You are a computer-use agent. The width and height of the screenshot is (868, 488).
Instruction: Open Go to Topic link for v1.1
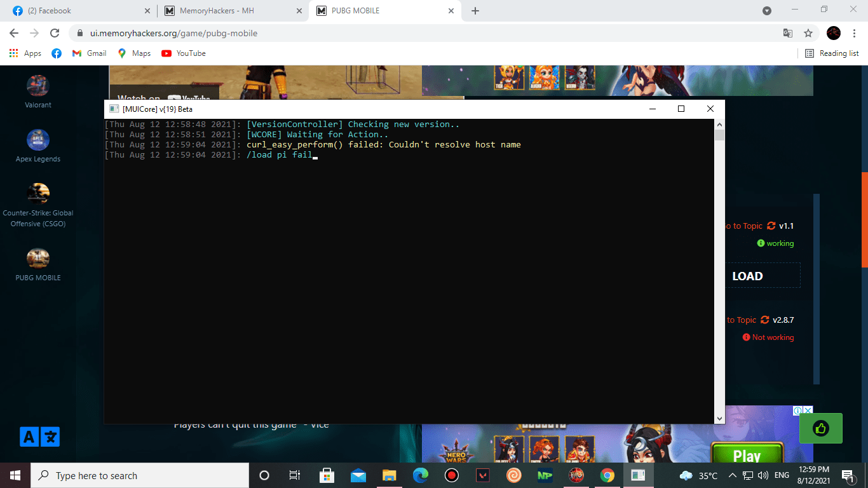(x=743, y=226)
